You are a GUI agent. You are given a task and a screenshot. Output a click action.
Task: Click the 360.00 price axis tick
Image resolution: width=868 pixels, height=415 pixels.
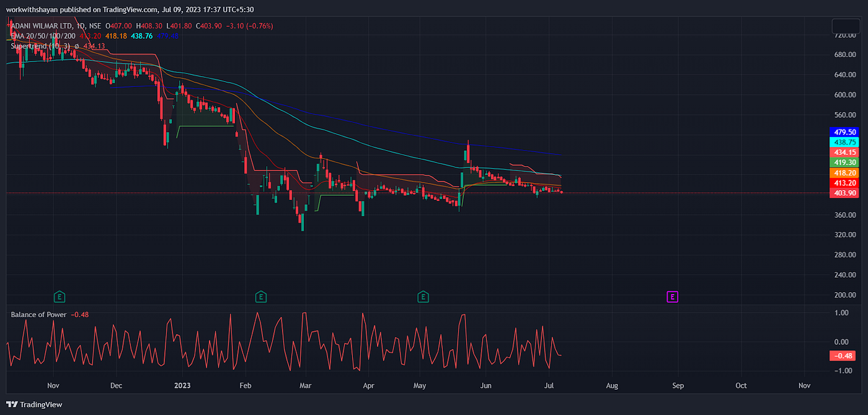click(845, 215)
